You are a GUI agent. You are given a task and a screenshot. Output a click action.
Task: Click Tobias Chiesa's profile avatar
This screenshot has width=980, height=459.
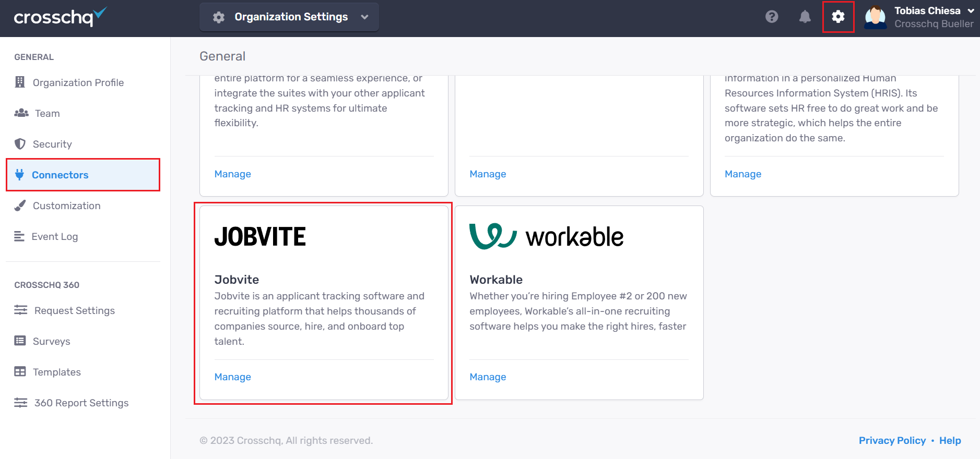coord(876,17)
